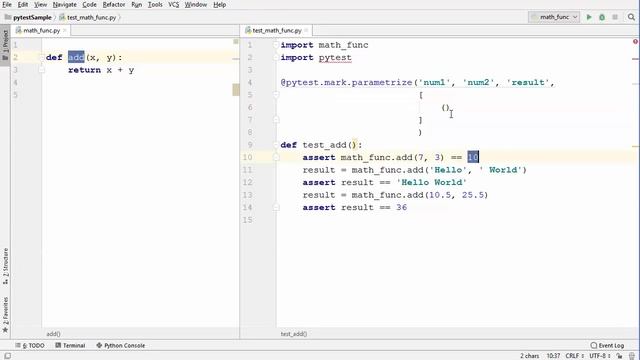This screenshot has width=640, height=360.
Task: Toggle tool window bars icon in status bar
Action: 7,356
